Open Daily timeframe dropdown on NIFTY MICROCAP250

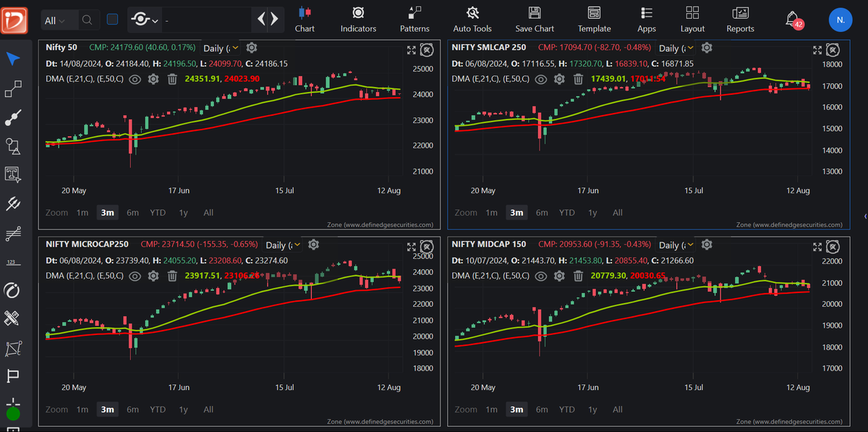click(284, 245)
